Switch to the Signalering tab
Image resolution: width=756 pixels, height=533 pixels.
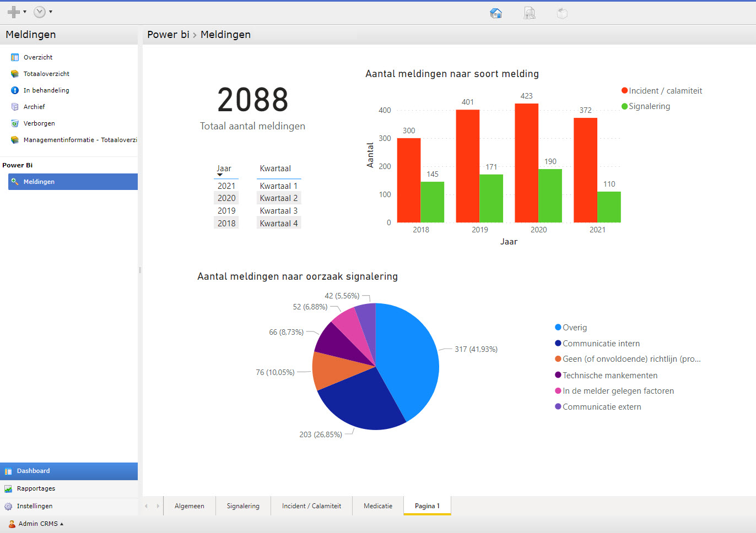click(x=243, y=506)
